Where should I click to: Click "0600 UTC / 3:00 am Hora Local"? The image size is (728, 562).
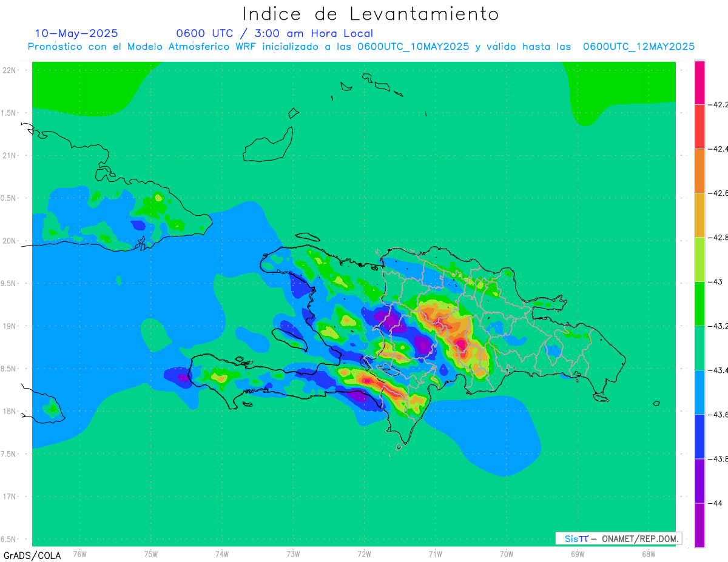(274, 33)
